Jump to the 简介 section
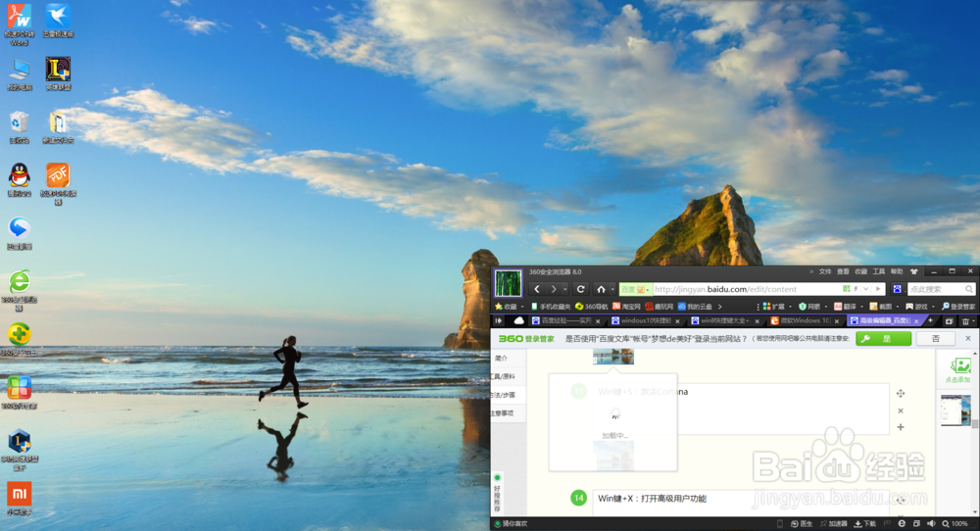Image resolution: width=980 pixels, height=531 pixels. point(502,358)
